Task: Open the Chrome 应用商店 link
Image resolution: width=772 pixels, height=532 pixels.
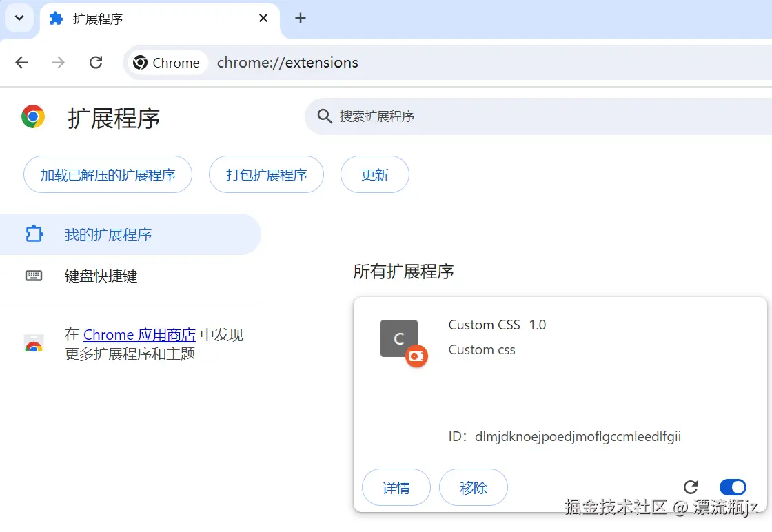Action: (x=139, y=335)
